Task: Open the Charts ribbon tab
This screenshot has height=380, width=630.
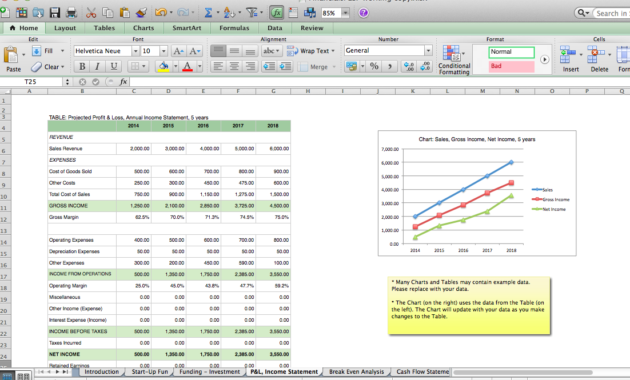Action: [x=143, y=28]
